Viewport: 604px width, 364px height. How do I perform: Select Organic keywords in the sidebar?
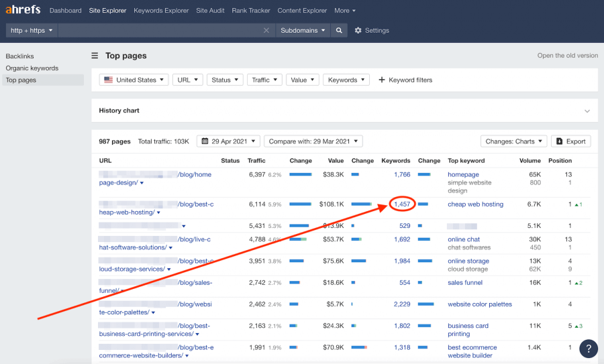coord(32,68)
